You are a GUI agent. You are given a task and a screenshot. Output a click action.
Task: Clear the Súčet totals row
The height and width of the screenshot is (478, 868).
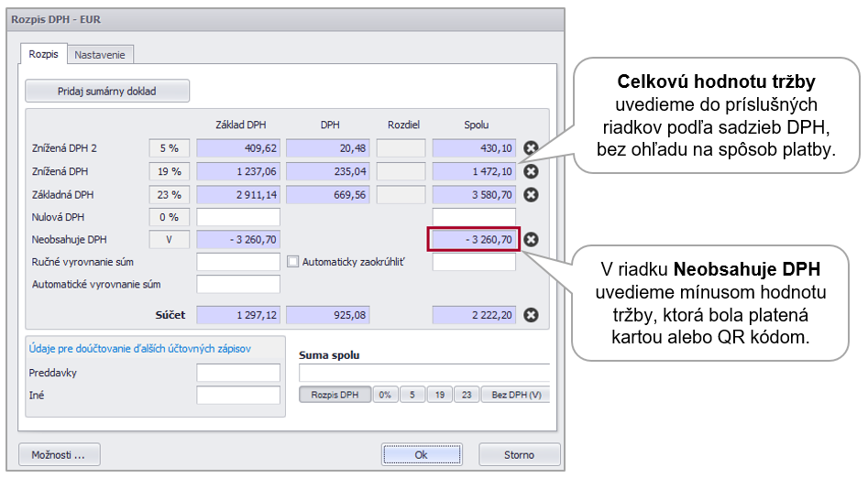point(531,315)
